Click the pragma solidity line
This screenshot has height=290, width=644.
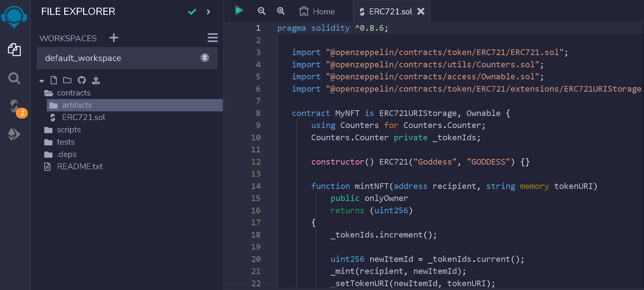click(x=332, y=28)
